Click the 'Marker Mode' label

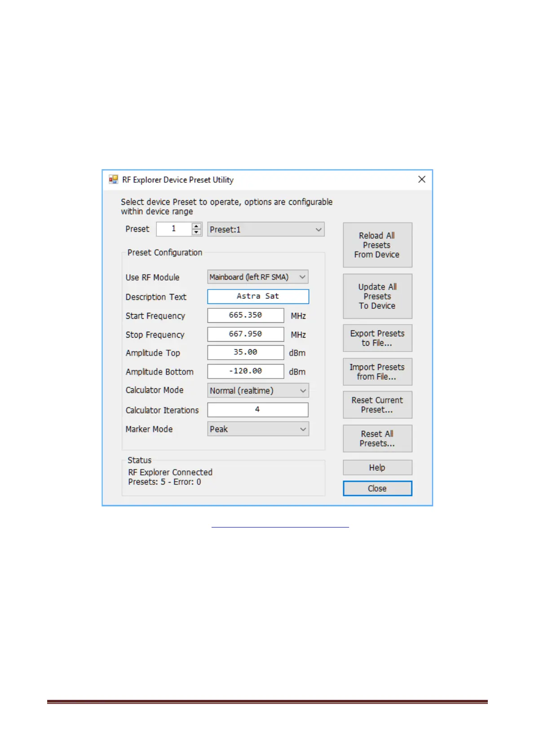tap(149, 429)
